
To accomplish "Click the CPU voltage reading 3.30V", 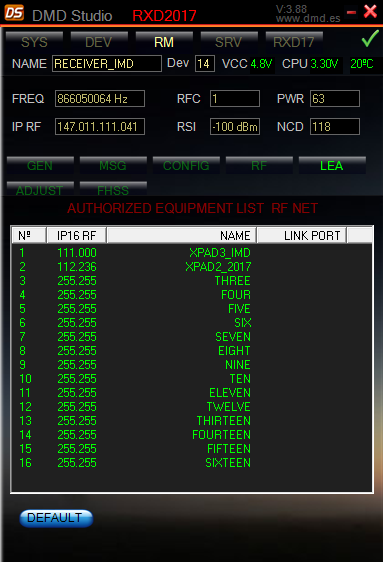I will [x=324, y=64].
